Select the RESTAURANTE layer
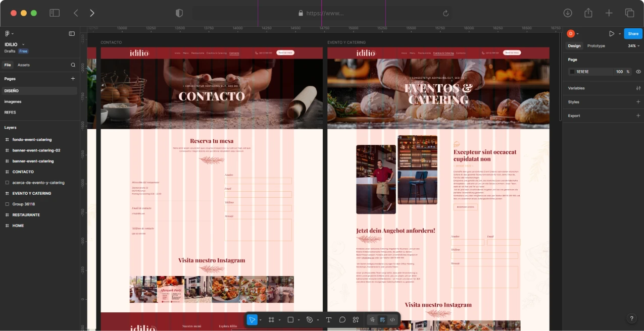Viewport: 644px width, 331px height. [x=26, y=215]
